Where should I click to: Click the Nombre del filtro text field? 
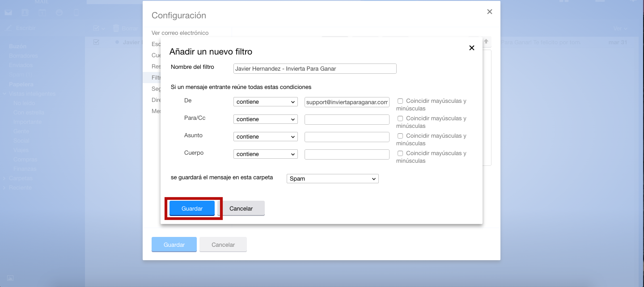pyautogui.click(x=315, y=68)
